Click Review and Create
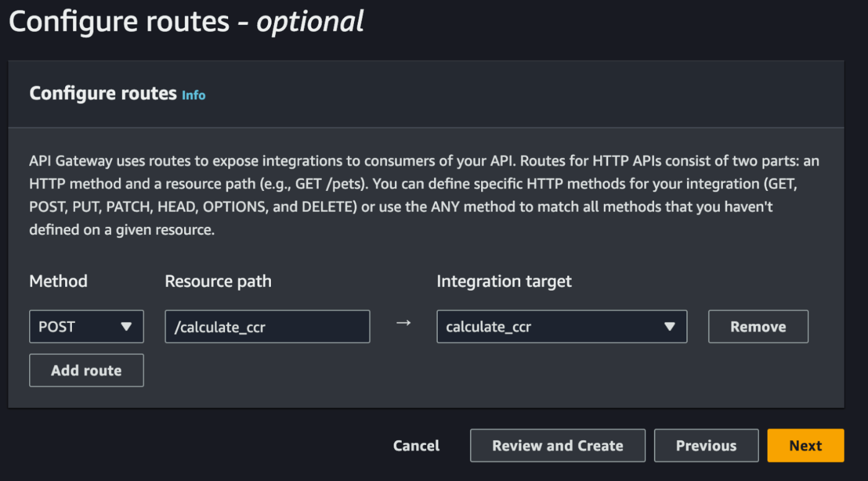 pyautogui.click(x=557, y=446)
